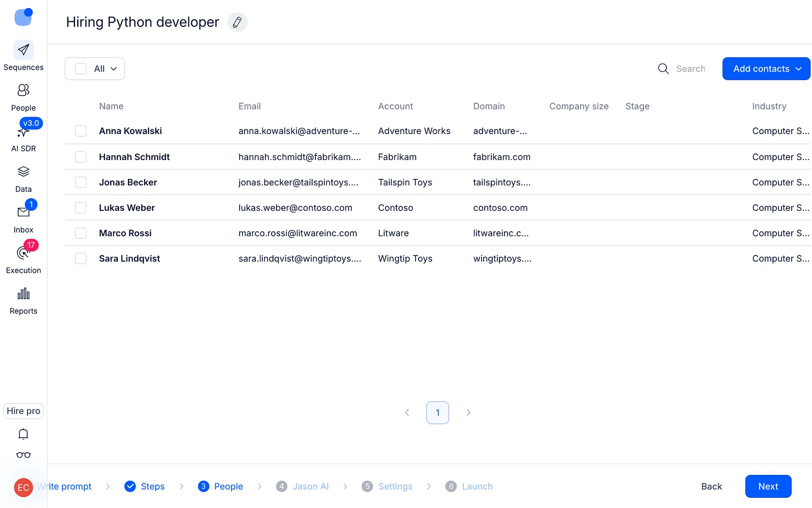Click the app logo at top left
This screenshot has width=812, height=508.
pyautogui.click(x=23, y=16)
